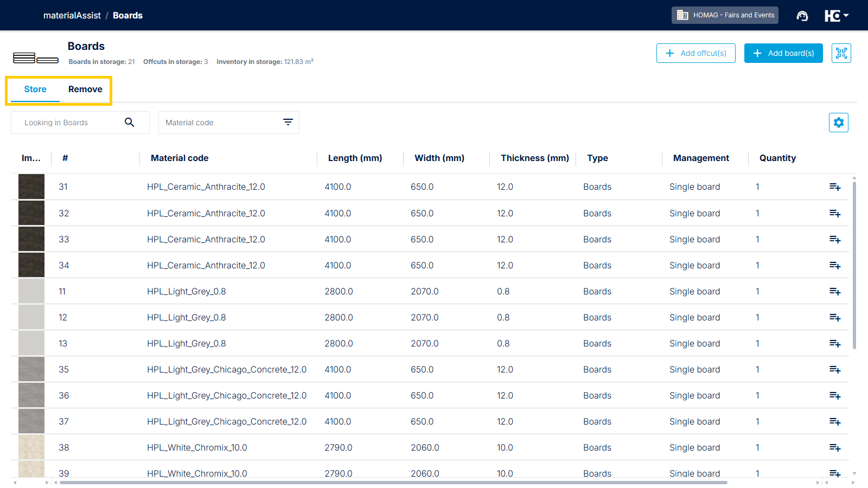Sort by Width (mm) column header
The width and height of the screenshot is (868, 488).
439,158
